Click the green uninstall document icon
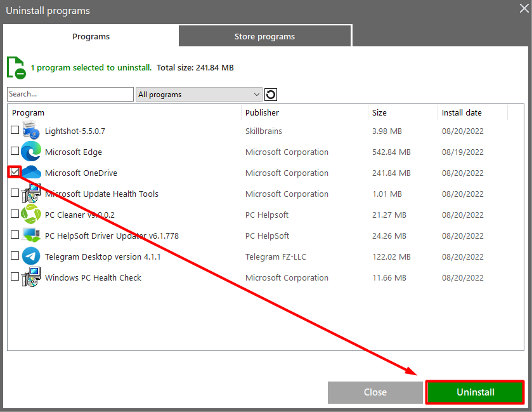532x412 pixels. (x=16, y=67)
